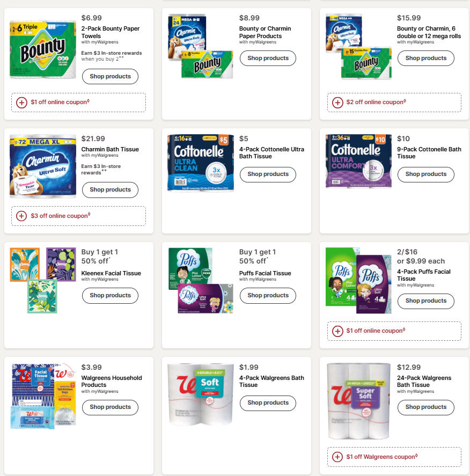
Task: Open the 4-Pack Walgreens Bath Tissue title
Action: pyautogui.click(x=271, y=382)
